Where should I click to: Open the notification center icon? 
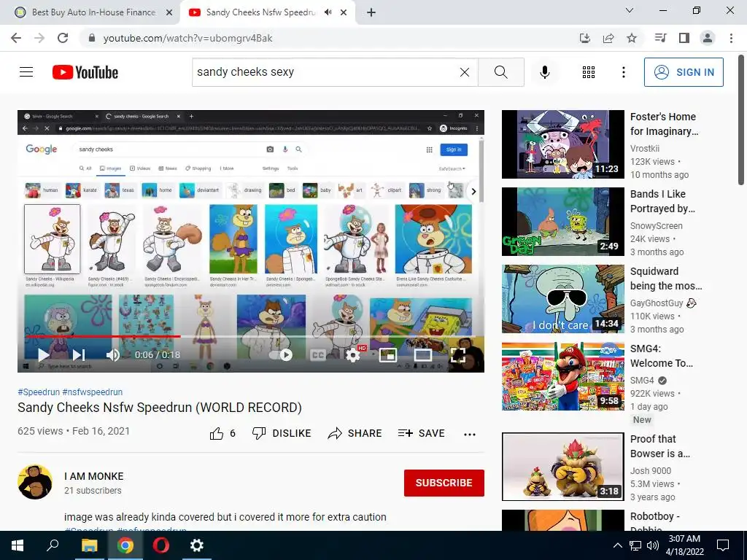[723, 545]
